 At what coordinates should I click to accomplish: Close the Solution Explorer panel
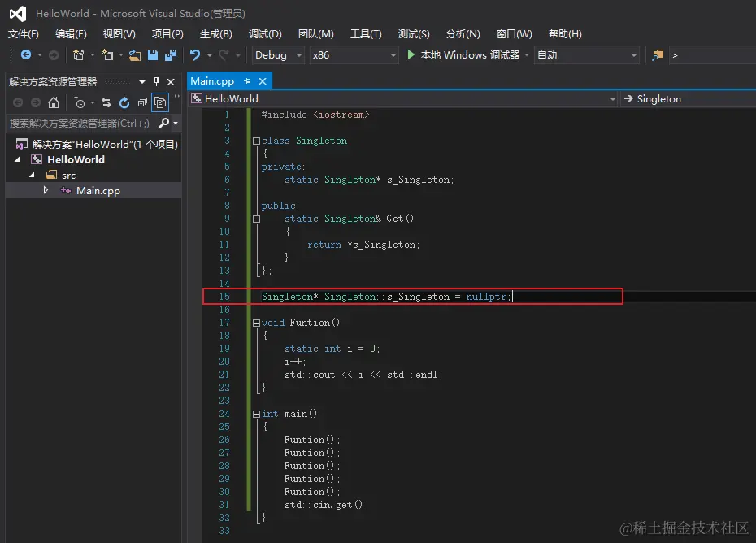tap(171, 81)
